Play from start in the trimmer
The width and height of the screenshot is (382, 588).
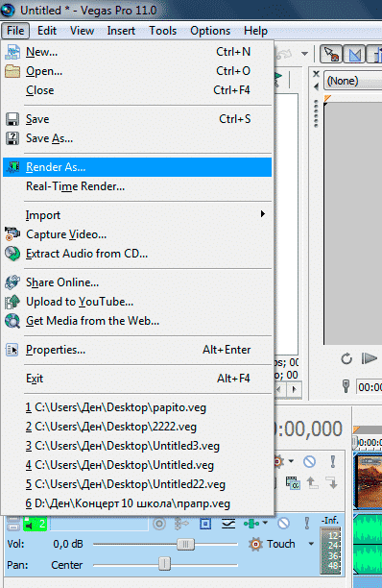[x=370, y=358]
